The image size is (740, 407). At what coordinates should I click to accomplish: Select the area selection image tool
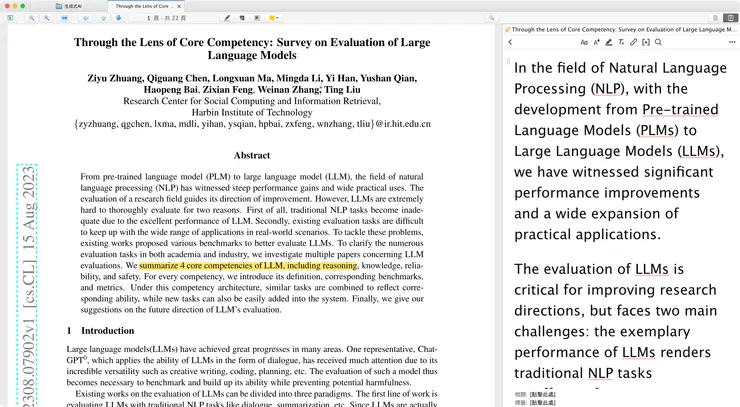pos(257,18)
